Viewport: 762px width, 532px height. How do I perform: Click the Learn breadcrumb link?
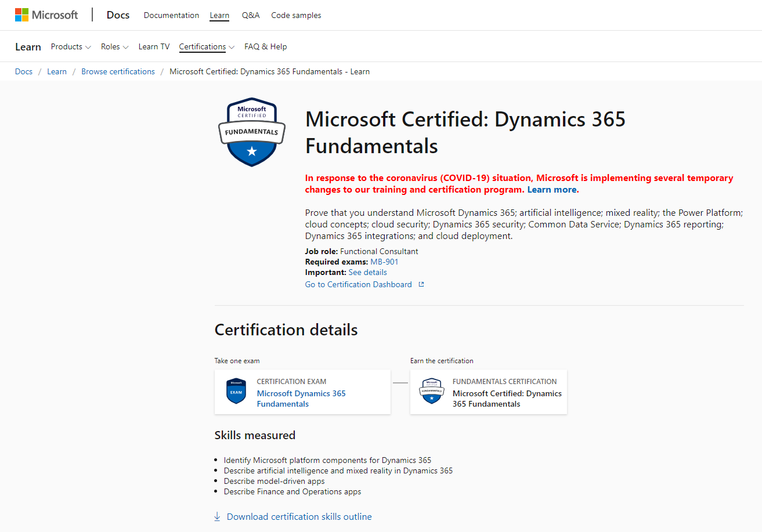click(57, 71)
